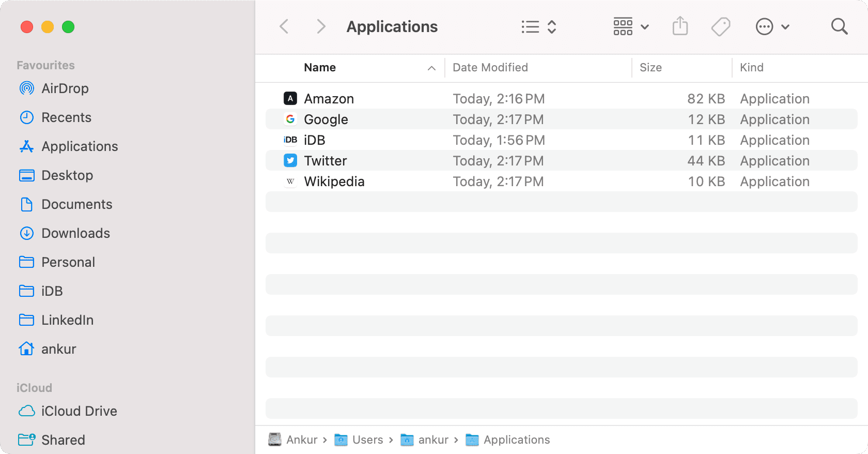The image size is (868, 454).
Task: Open Downloads from the sidebar label
Action: click(75, 233)
